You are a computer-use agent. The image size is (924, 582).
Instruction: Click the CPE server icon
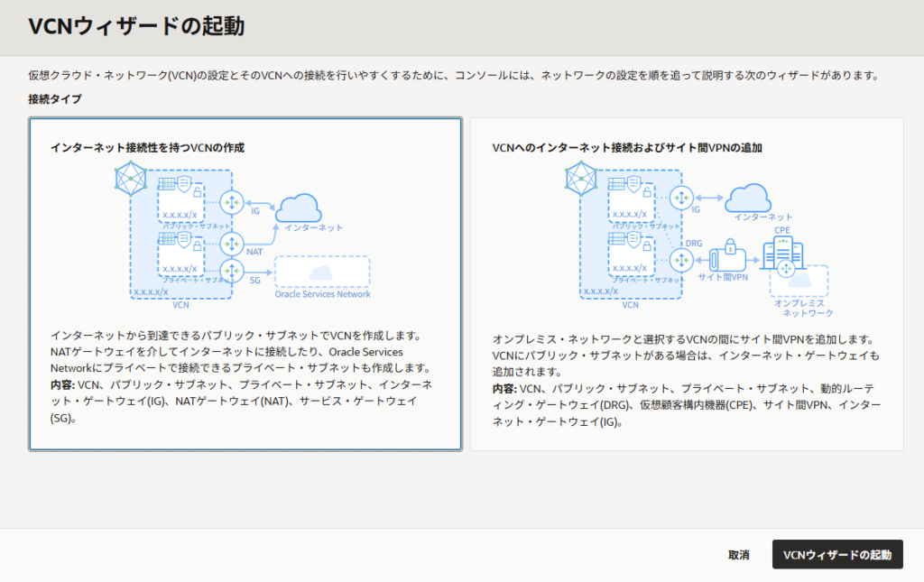[781, 254]
